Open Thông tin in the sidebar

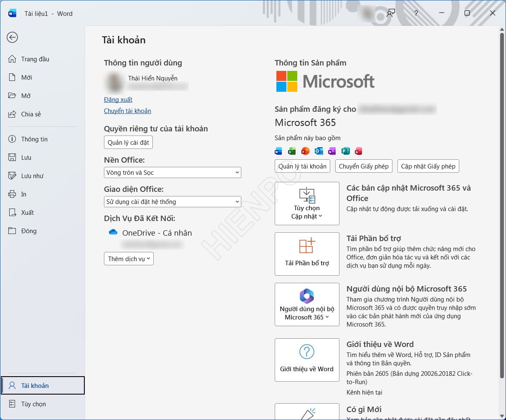click(43, 139)
